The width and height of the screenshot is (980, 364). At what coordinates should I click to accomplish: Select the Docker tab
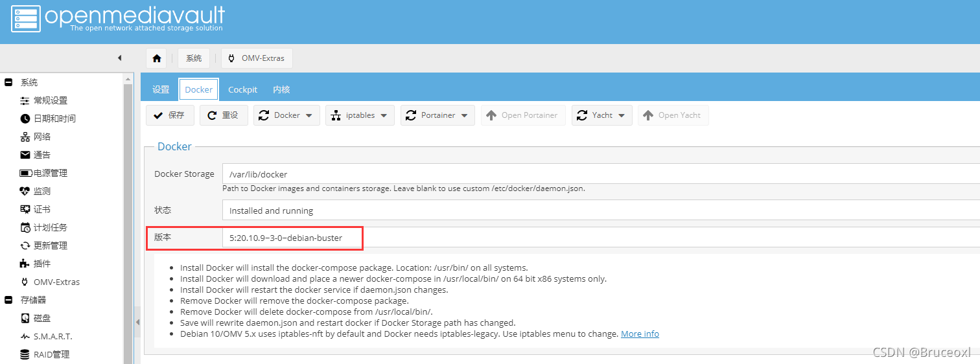(x=198, y=89)
